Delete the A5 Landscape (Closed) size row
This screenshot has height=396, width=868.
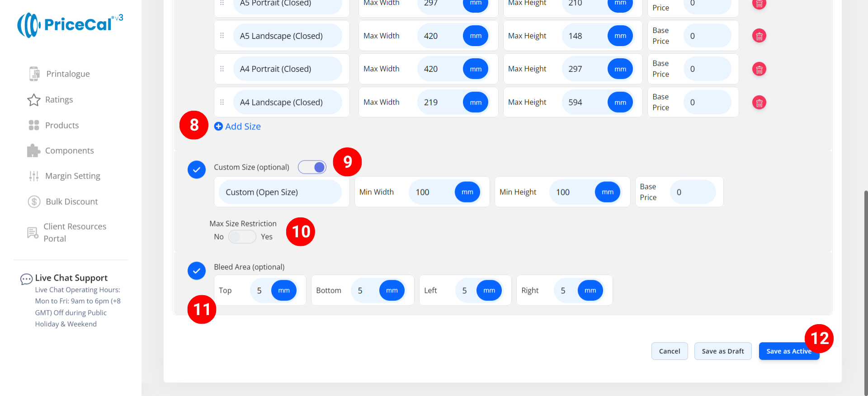coord(759,36)
